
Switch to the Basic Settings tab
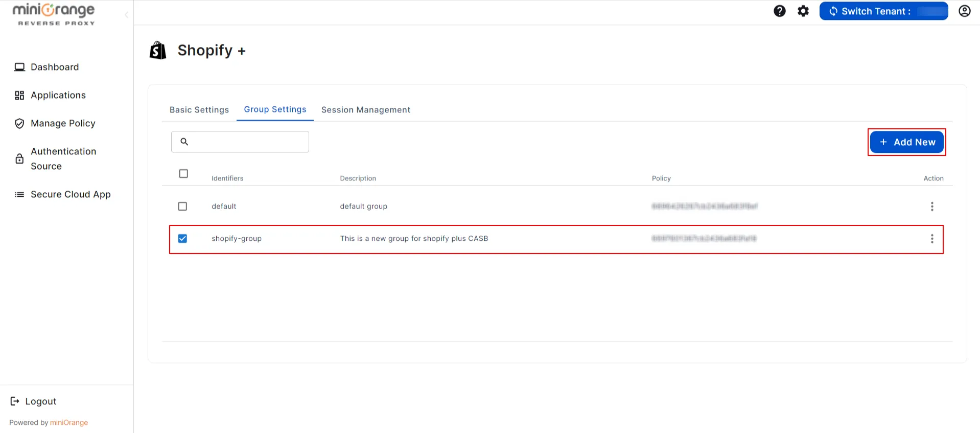point(199,110)
